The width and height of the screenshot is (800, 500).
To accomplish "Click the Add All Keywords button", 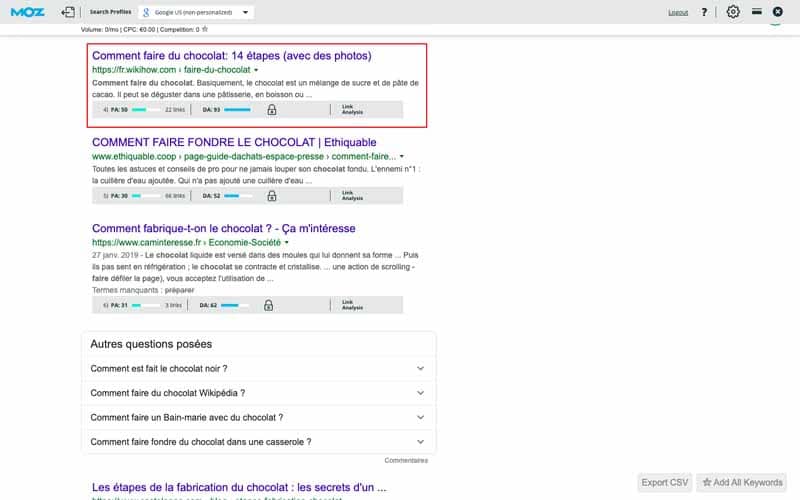I will click(x=742, y=482).
